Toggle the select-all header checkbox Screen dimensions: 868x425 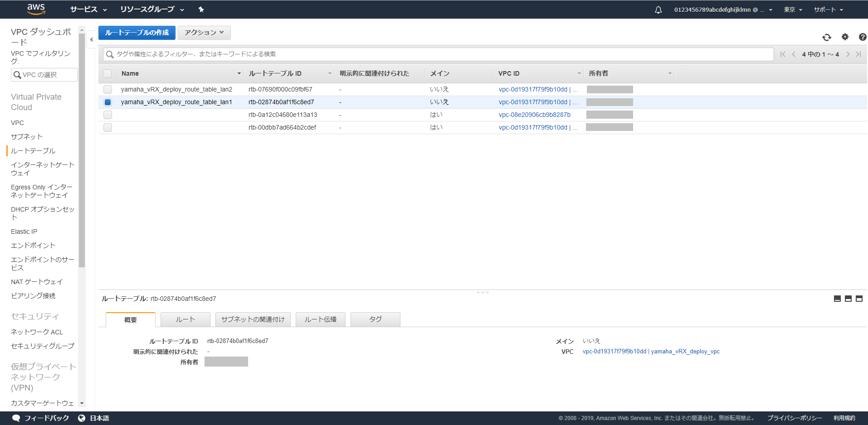107,73
